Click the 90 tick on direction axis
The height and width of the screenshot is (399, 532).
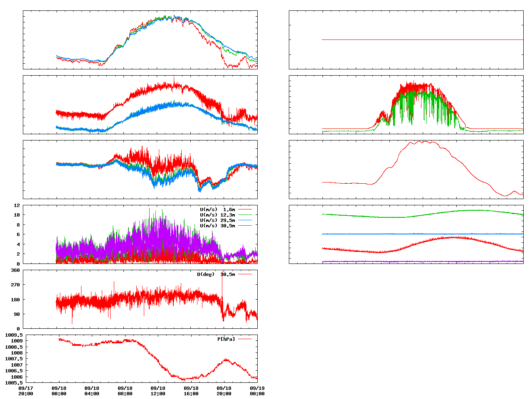[x=17, y=314]
